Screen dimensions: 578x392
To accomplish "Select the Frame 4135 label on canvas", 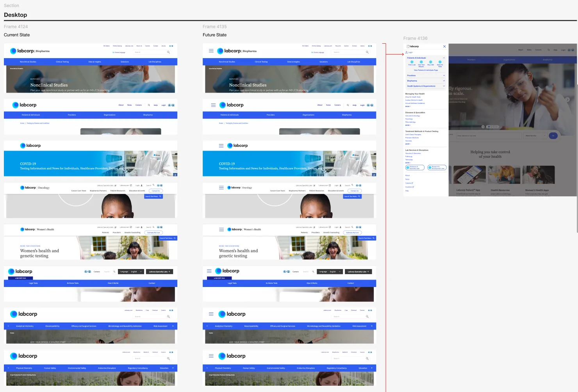I will click(214, 27).
